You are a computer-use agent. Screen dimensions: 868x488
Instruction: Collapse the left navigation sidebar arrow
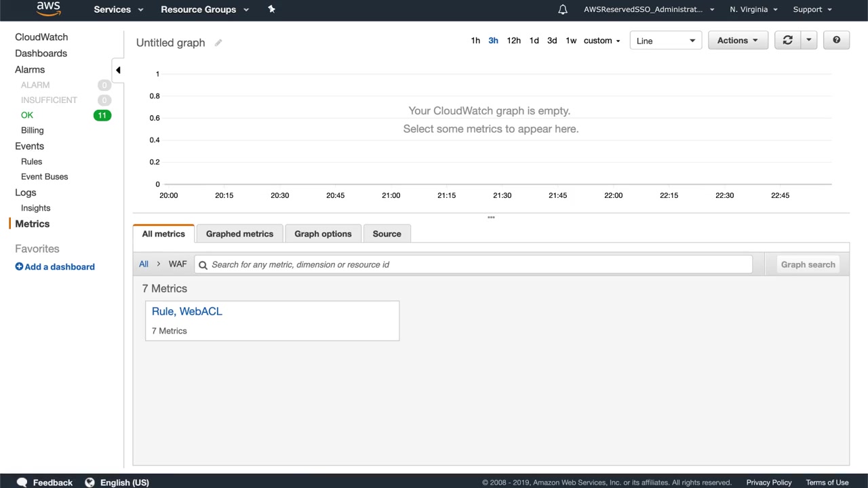click(118, 70)
